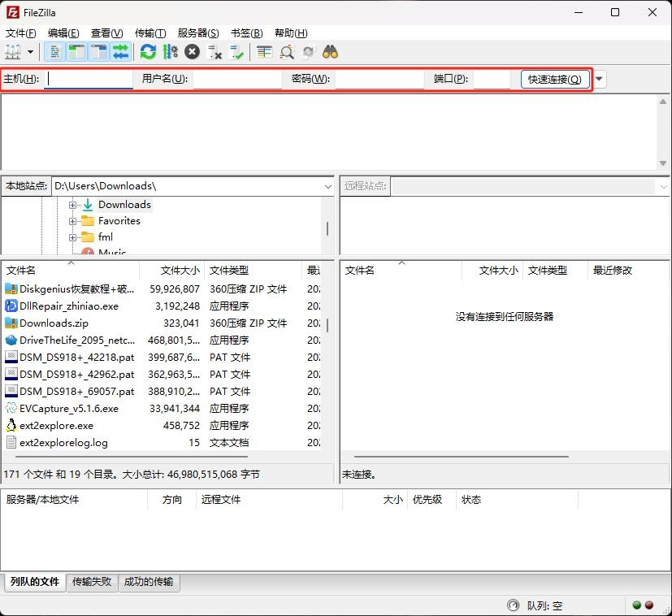The width and height of the screenshot is (672, 616).
Task: Click the FileZilla logo in the title bar
Action: (x=13, y=12)
